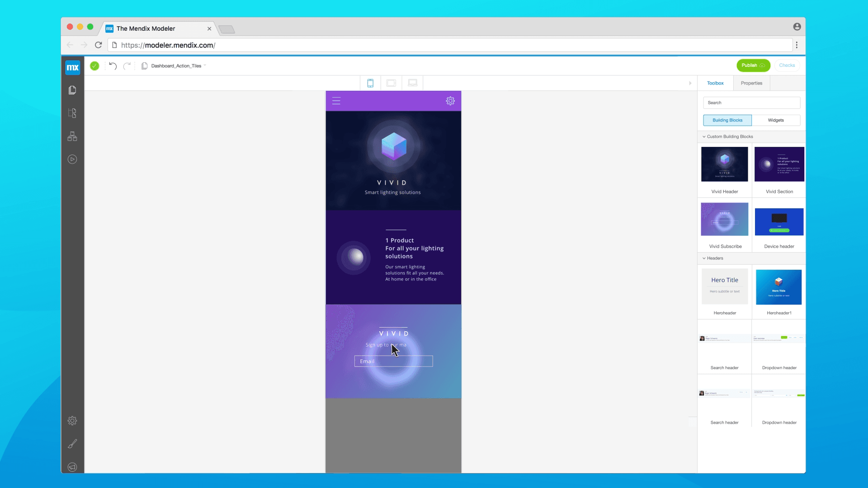Switch to the Properties tab
Viewport: 868px width, 488px height.
coord(751,83)
